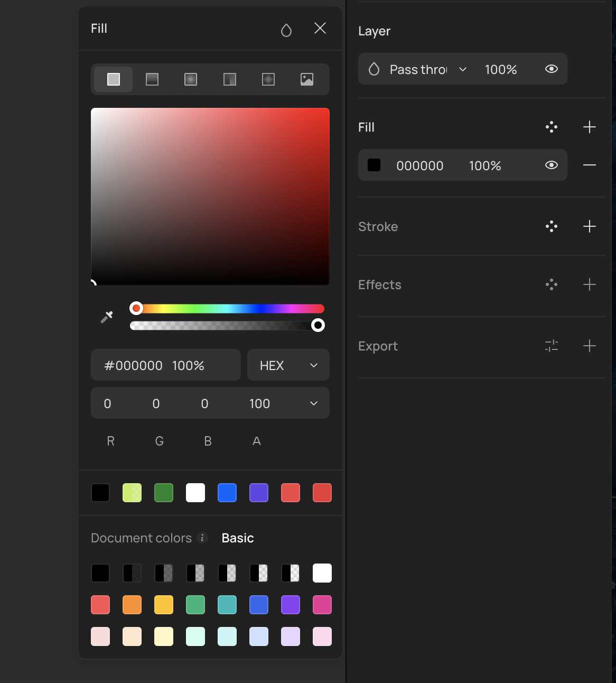Open Stroke styles four-dot icon
This screenshot has width=616, height=683.
point(552,226)
